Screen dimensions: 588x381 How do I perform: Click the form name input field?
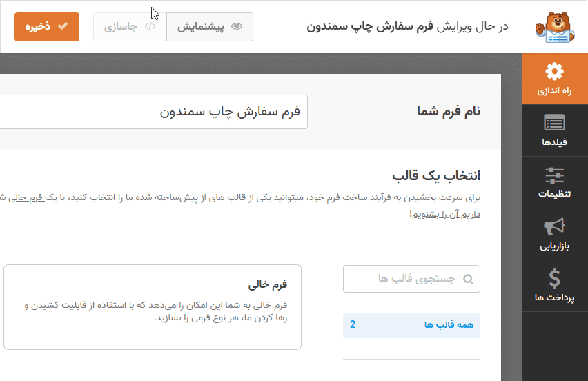153,112
